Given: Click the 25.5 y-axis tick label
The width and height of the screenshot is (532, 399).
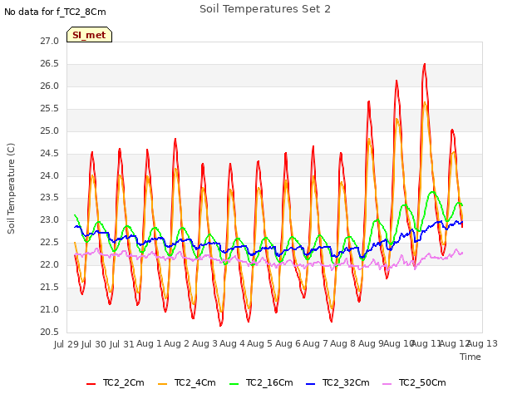Looking at the screenshot, I should point(50,109).
